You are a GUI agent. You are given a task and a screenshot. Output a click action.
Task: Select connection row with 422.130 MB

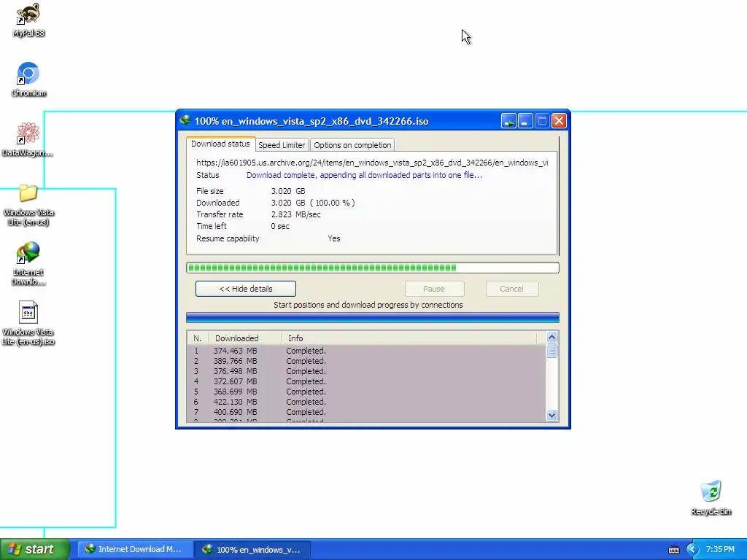[366, 402]
